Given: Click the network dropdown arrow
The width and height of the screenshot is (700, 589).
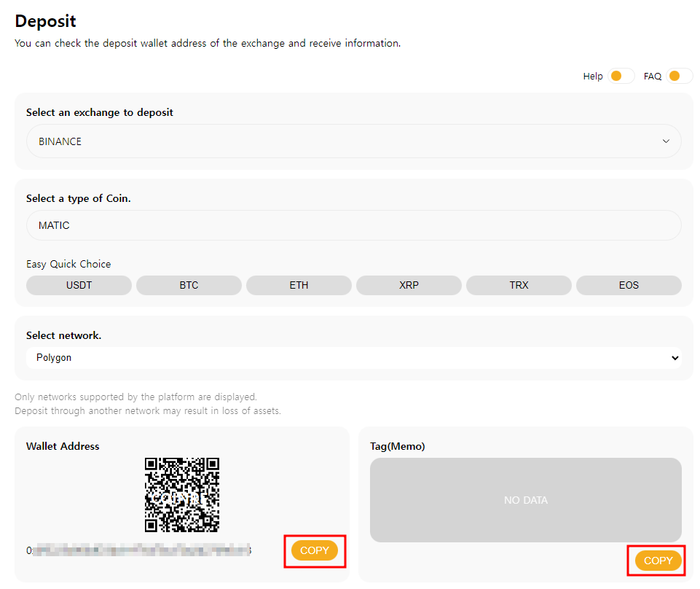Looking at the screenshot, I should tap(675, 358).
